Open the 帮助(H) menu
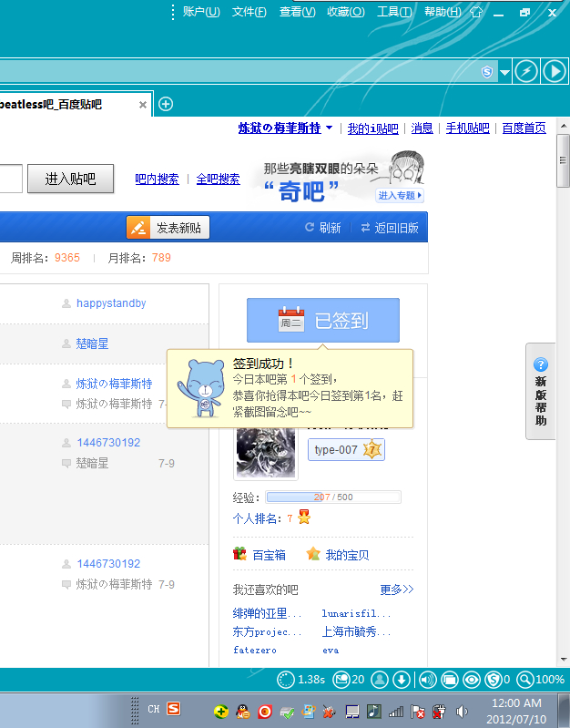 443,12
